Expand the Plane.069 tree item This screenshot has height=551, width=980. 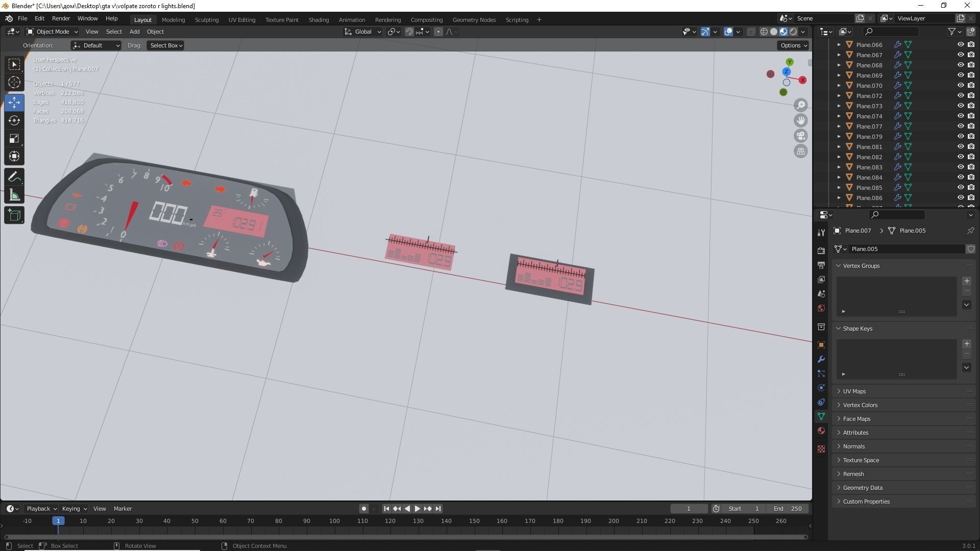point(839,76)
